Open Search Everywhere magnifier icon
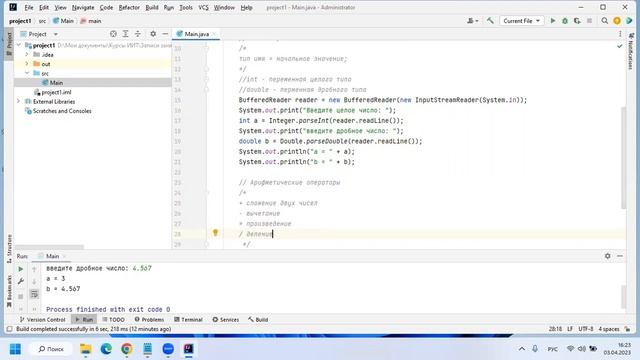The image size is (640, 360). tap(604, 20)
